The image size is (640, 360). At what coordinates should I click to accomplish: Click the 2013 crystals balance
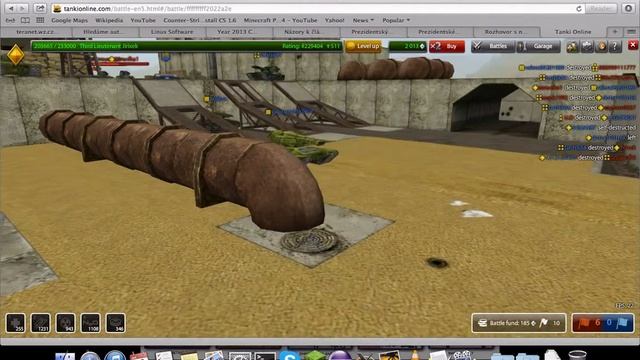point(407,46)
